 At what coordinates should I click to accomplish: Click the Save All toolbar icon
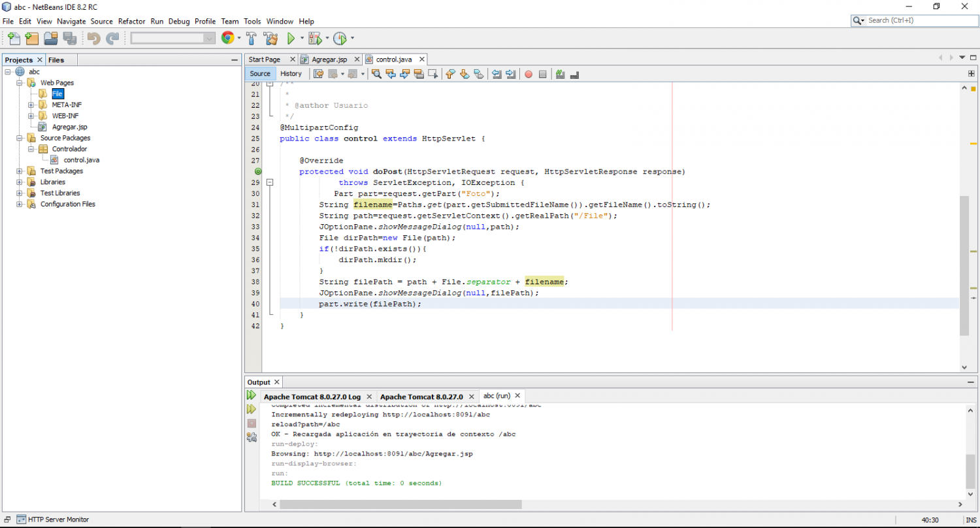point(69,39)
